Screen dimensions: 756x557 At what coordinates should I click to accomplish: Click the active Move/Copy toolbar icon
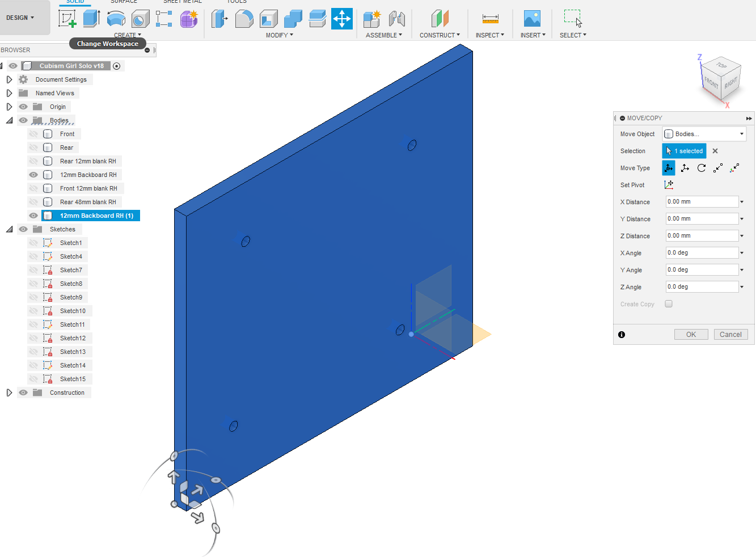342,19
